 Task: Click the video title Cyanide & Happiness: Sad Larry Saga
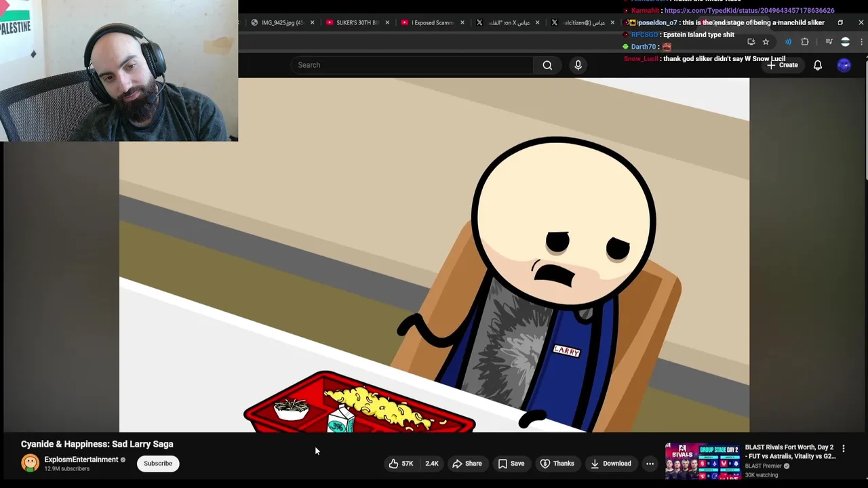(x=97, y=444)
